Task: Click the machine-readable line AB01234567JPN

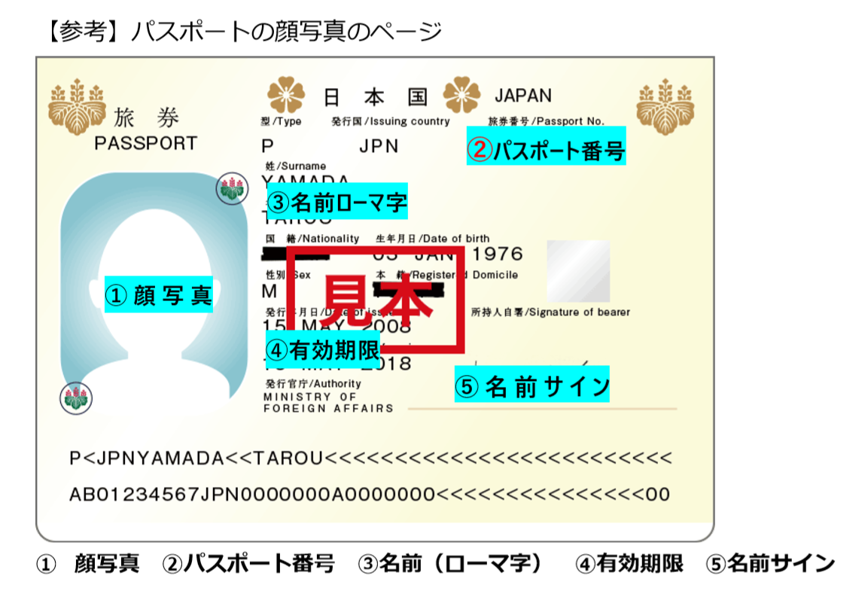Action: tap(370, 494)
